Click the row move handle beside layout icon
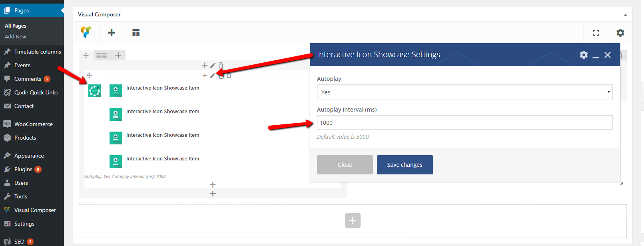This screenshot has height=246, width=644. click(86, 55)
